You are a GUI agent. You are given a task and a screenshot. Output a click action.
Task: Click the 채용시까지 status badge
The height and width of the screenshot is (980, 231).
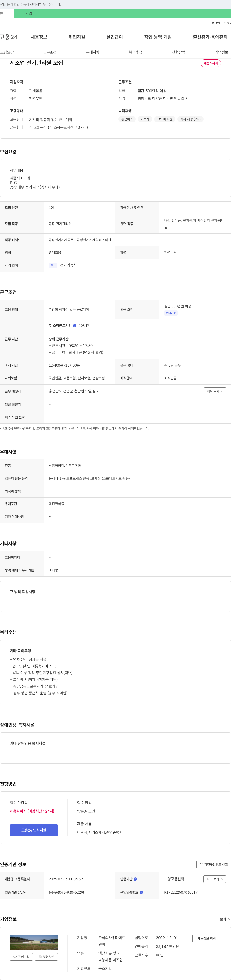pos(211,63)
